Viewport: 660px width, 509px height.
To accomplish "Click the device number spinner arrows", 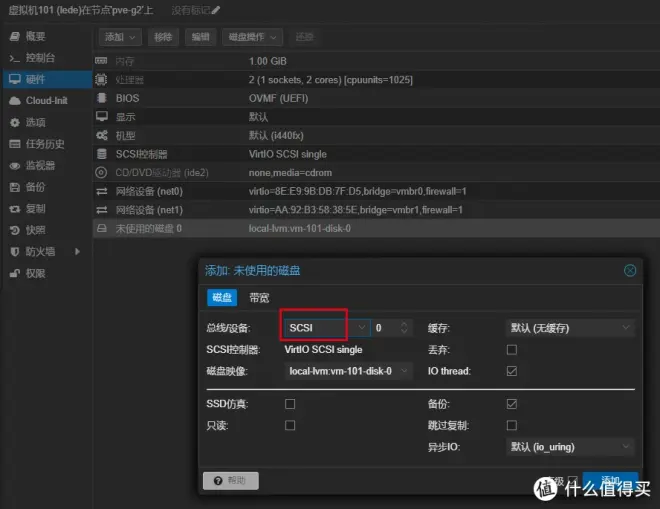I will point(404,328).
